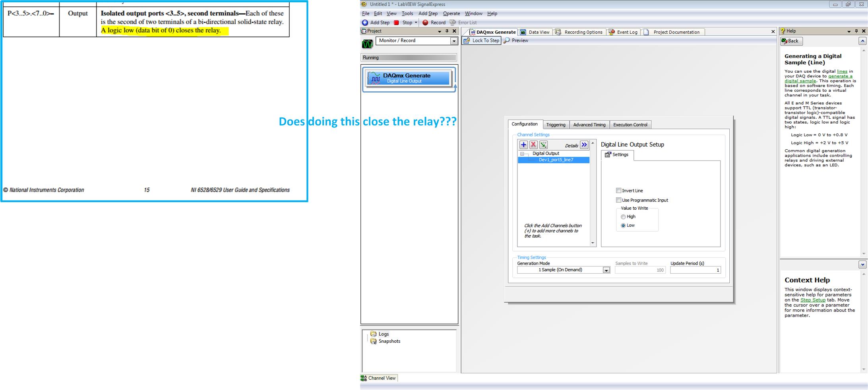Open the Stop button dropdown arrow
This screenshot has height=390, width=868.
point(416,23)
